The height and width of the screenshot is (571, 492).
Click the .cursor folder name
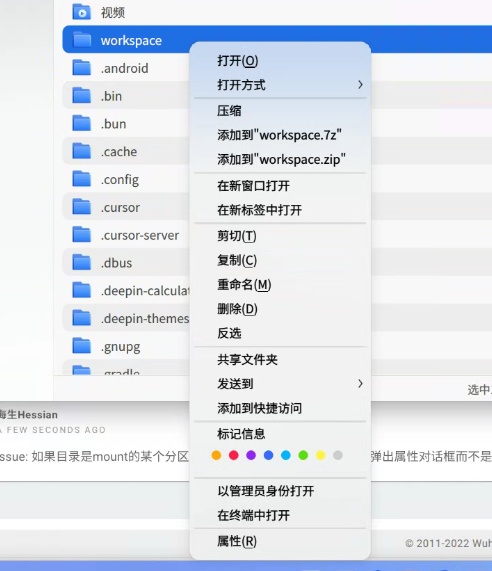(121, 208)
